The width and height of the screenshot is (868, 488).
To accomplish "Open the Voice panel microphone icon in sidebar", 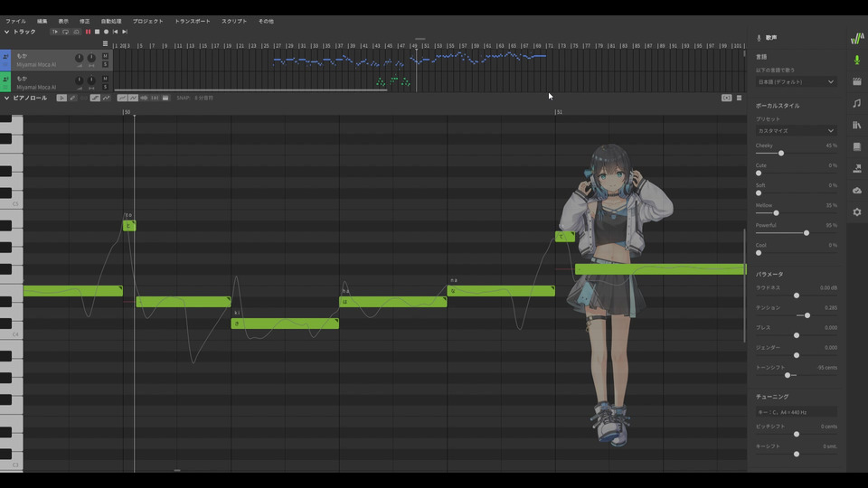I will [857, 60].
